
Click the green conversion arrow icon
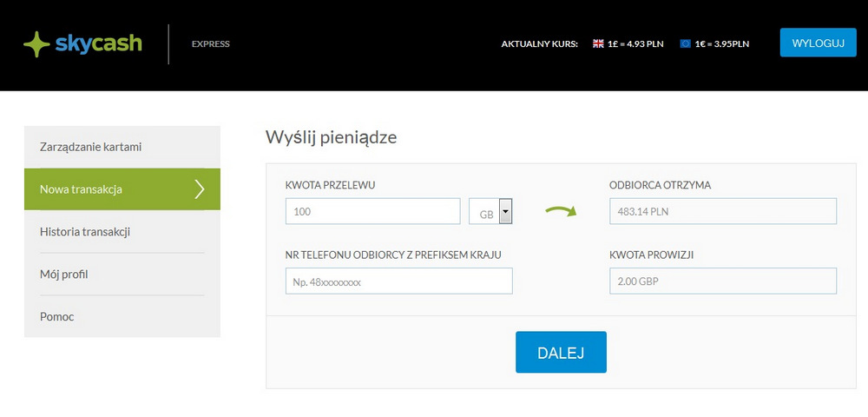561,210
